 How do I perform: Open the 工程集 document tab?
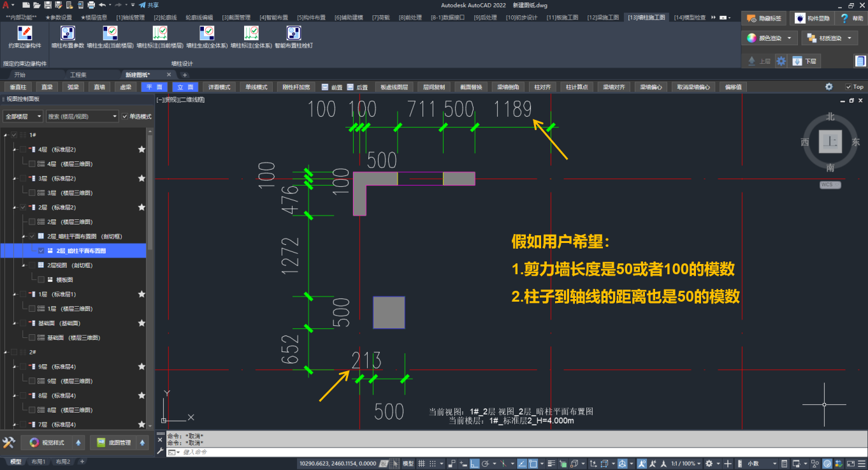pos(78,75)
